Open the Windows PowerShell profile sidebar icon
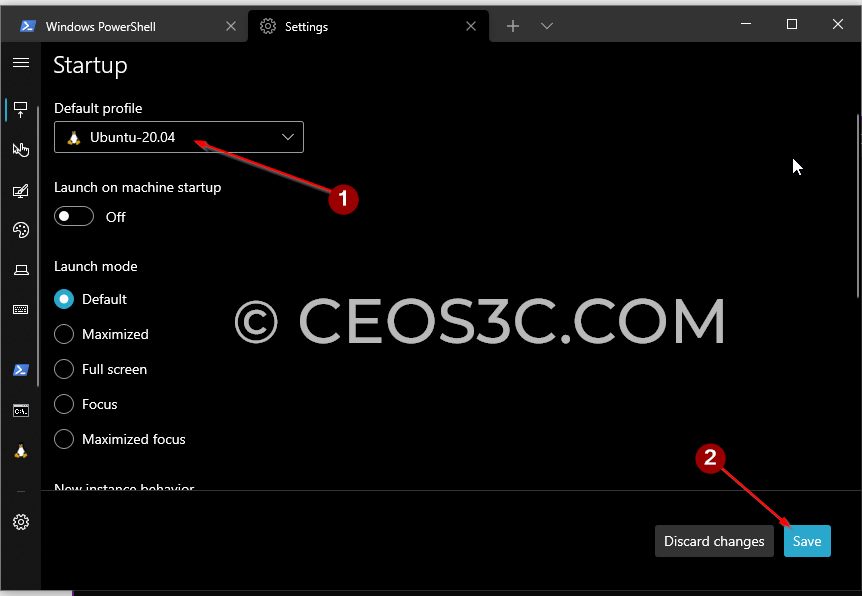 coord(21,370)
